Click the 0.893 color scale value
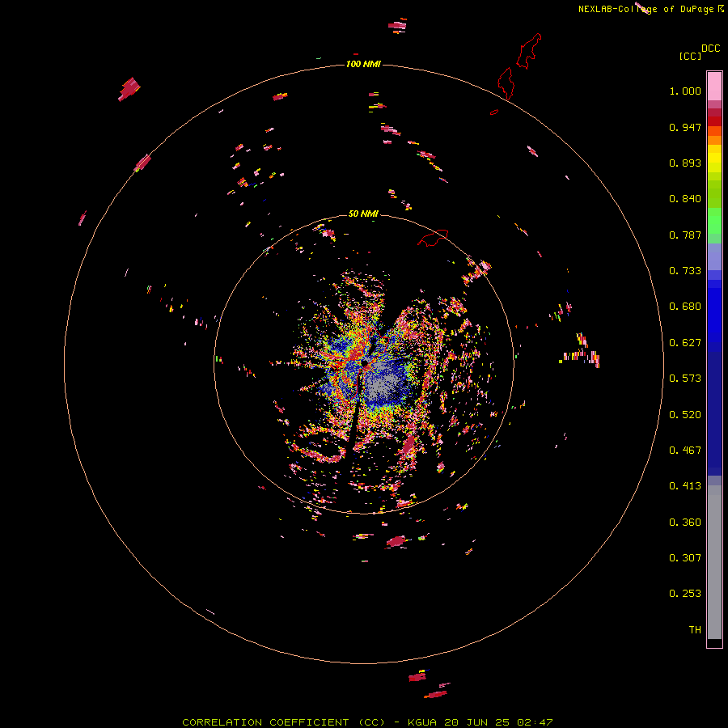Screen dimensions: 728x728 point(685,163)
